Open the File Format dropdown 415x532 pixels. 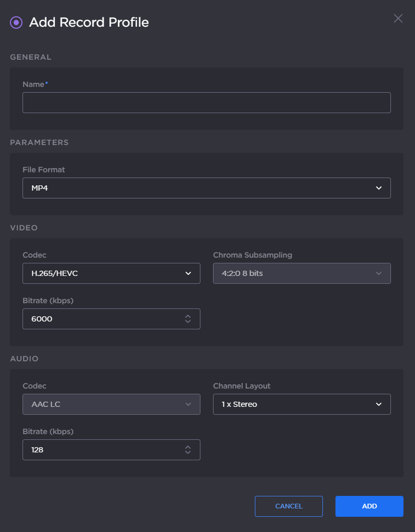pyautogui.click(x=206, y=187)
